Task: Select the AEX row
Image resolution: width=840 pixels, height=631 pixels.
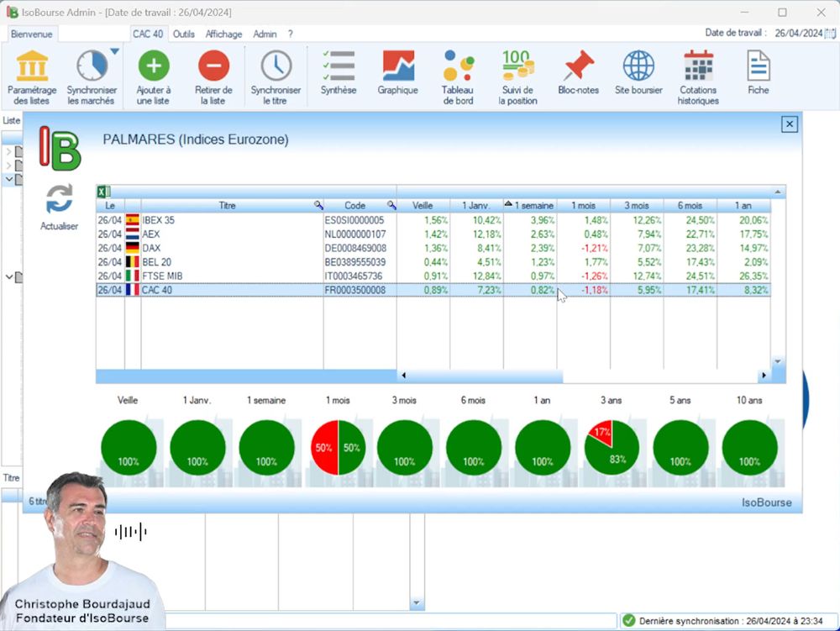Action: click(x=433, y=234)
